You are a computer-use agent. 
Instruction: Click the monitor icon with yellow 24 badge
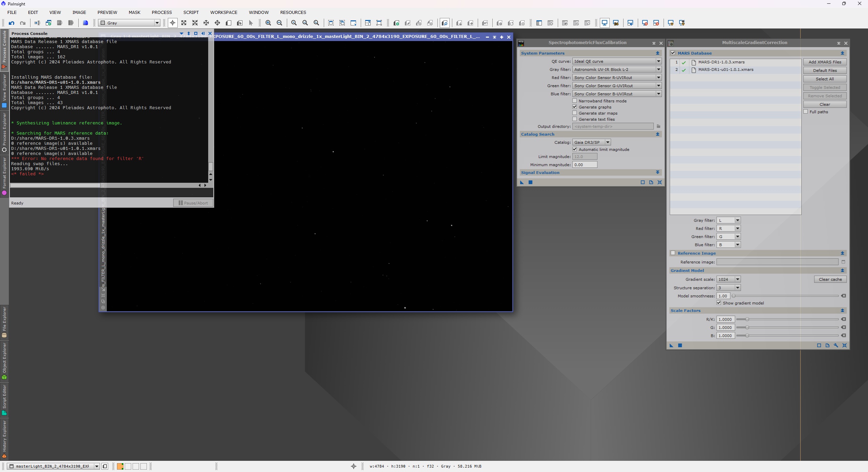click(x=616, y=23)
